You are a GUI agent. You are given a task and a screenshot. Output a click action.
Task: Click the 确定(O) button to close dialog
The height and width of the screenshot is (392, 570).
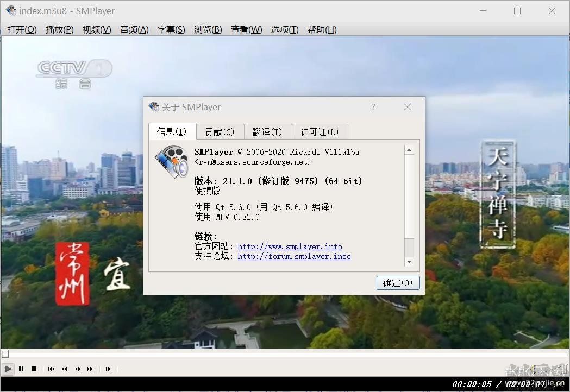coord(398,282)
